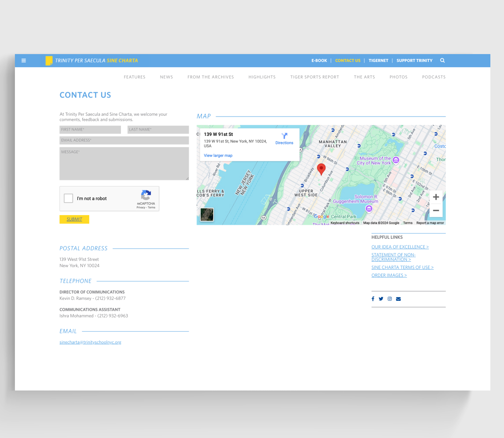504x438 pixels.
Task: Open the Tiger Sports Report menu
Action: click(x=314, y=77)
